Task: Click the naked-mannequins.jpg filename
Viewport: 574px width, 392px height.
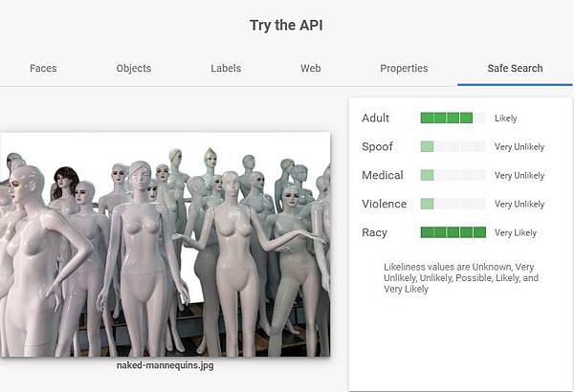Action: click(166, 365)
